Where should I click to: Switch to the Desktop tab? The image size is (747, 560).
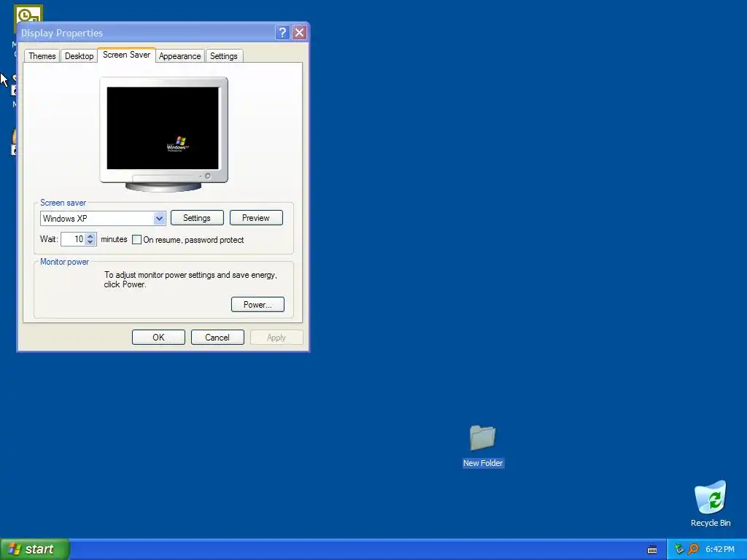[79, 55]
